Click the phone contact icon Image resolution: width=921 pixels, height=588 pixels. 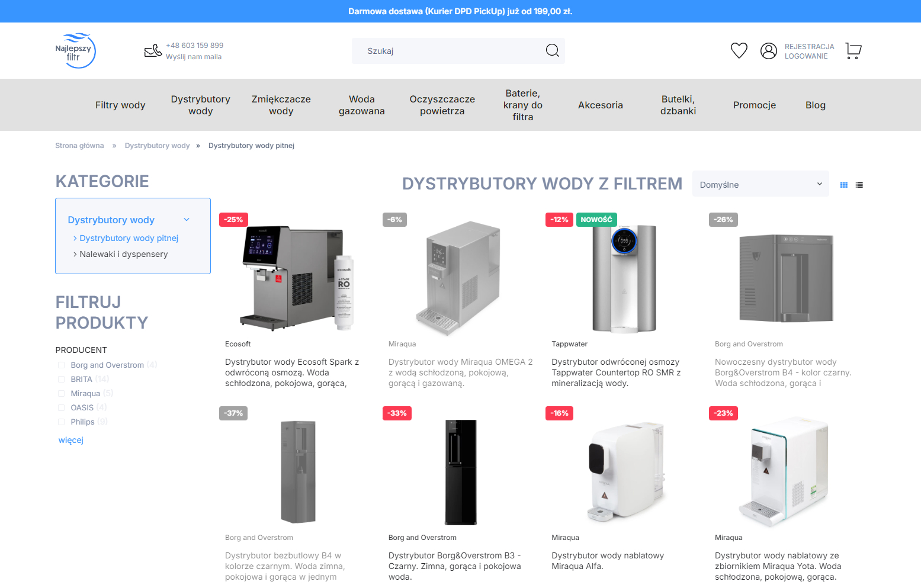(153, 51)
